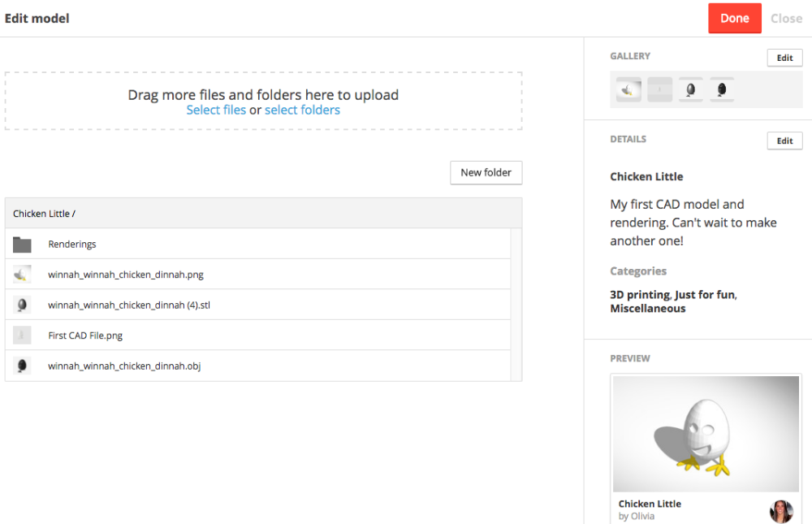The height and width of the screenshot is (524, 812).
Task: Edit the Gallery section
Action: tap(784, 58)
